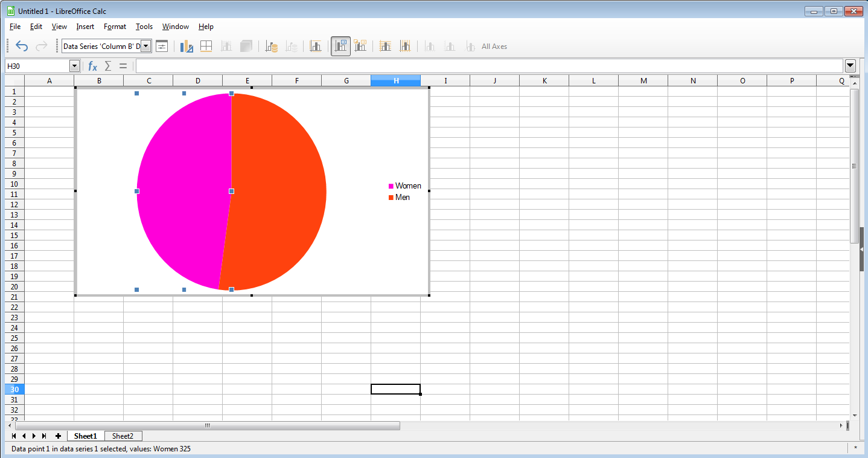The width and height of the screenshot is (868, 458).
Task: Open the Format menu
Action: pyautogui.click(x=115, y=27)
